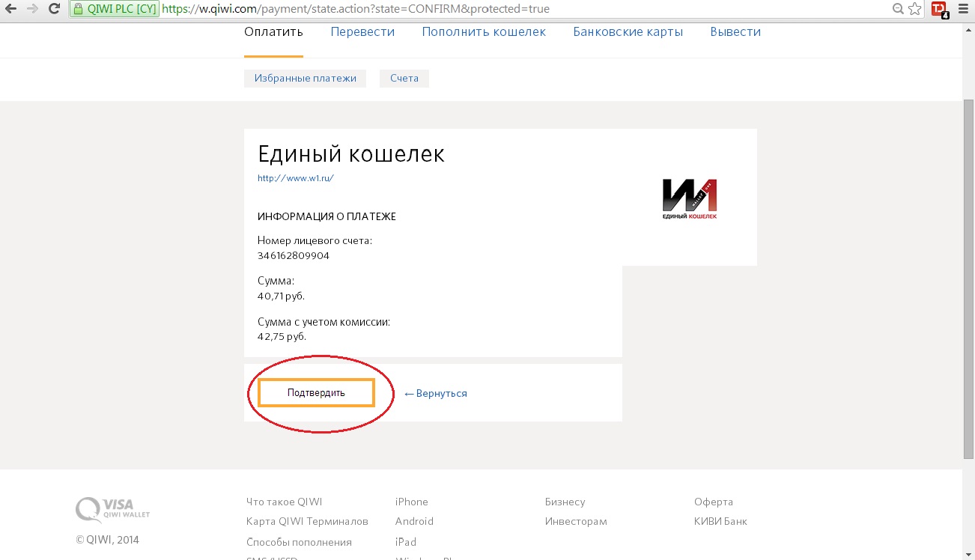Bookmark this page with the star icon
The width and height of the screenshot is (975, 560).
pos(914,9)
